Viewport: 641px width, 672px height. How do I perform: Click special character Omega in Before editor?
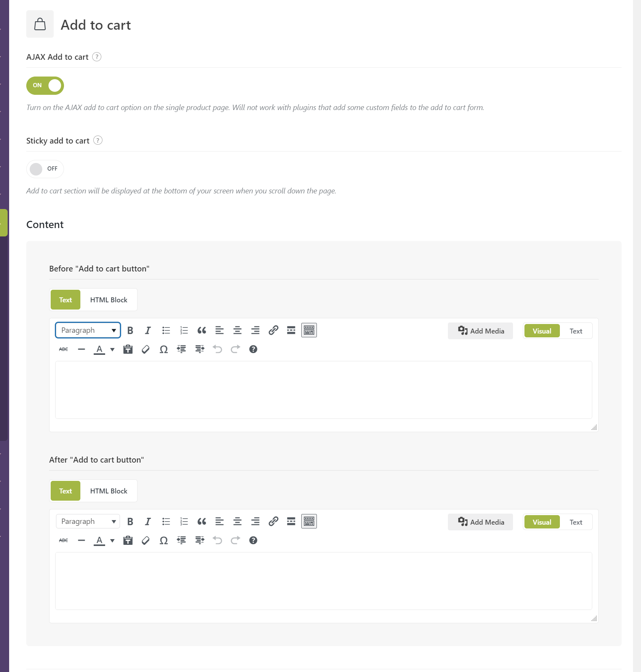(x=163, y=350)
